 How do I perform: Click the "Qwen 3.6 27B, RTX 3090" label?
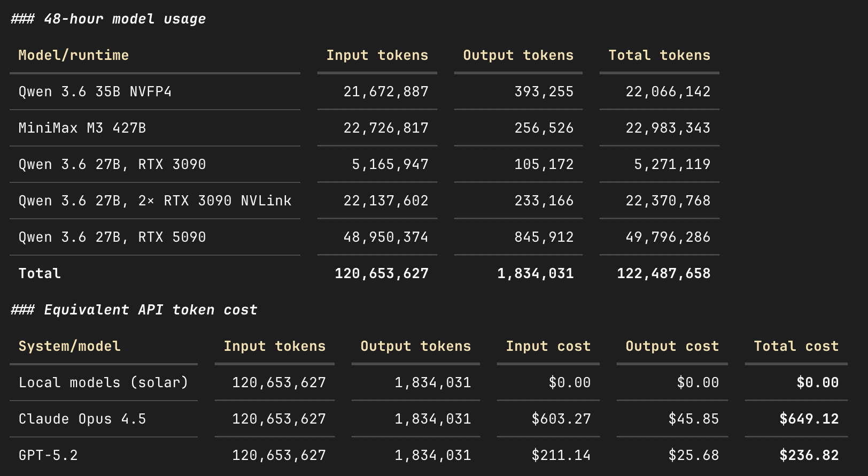(x=112, y=164)
